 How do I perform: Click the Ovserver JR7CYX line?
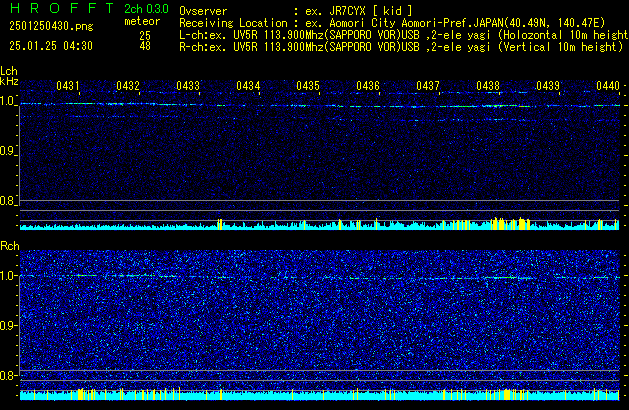click(x=296, y=11)
